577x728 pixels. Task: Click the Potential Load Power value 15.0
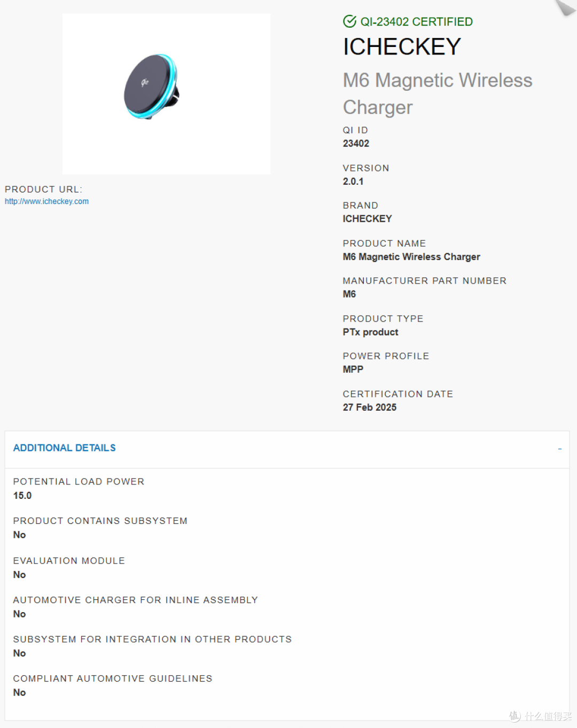point(22,495)
